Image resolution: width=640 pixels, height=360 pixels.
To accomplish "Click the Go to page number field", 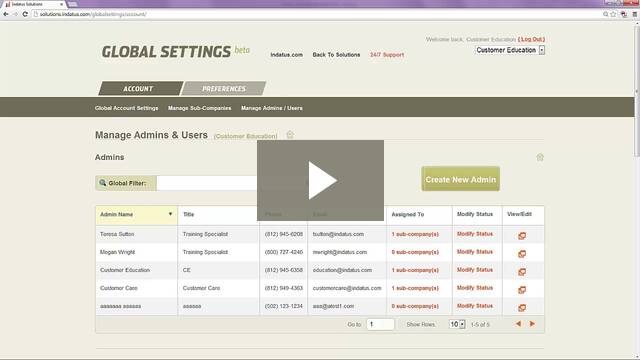I will (x=380, y=324).
